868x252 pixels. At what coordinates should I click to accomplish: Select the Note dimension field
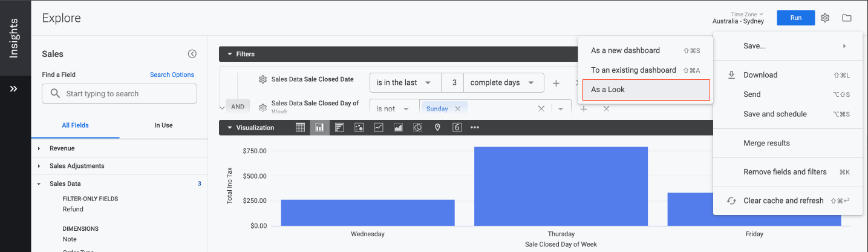pos(70,239)
